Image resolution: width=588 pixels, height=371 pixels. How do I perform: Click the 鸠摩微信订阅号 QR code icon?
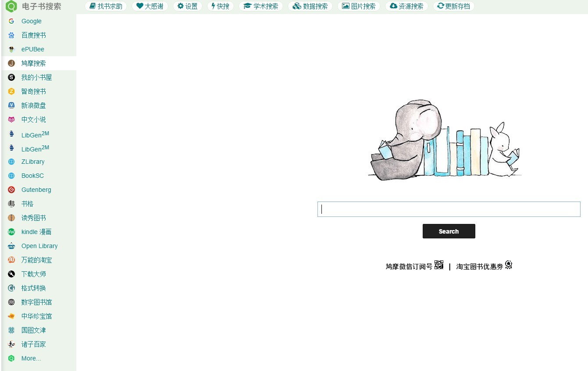(x=439, y=265)
